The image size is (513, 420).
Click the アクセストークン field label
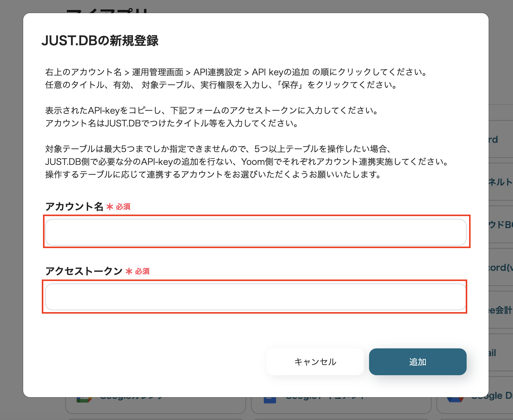[x=83, y=271]
